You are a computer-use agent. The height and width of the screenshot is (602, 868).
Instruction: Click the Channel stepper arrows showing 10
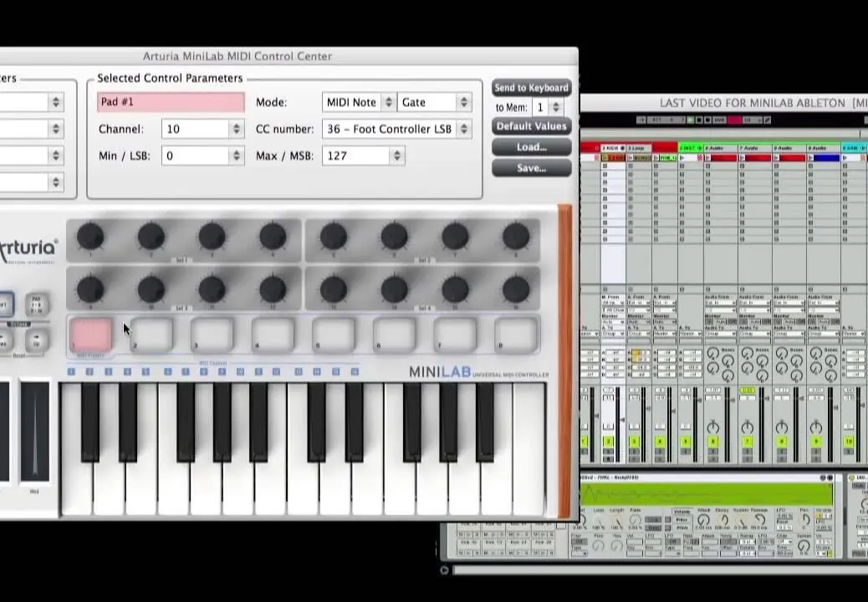(237, 129)
